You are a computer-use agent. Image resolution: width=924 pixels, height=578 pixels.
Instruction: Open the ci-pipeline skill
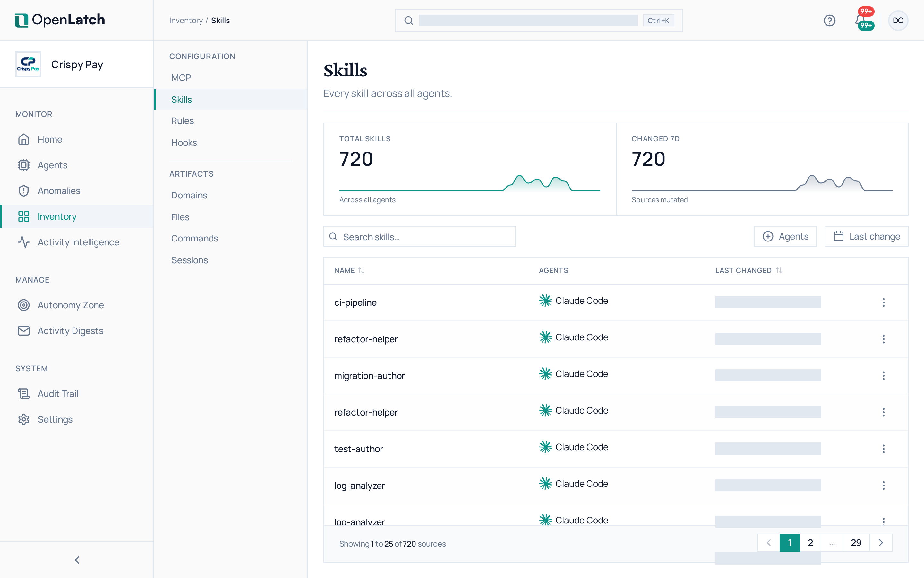(x=355, y=302)
